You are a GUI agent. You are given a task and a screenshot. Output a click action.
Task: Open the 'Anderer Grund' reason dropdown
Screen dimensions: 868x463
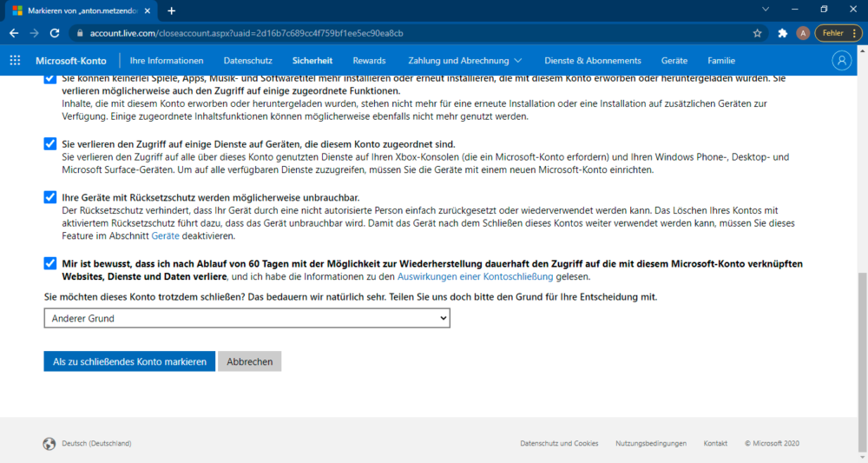click(247, 319)
